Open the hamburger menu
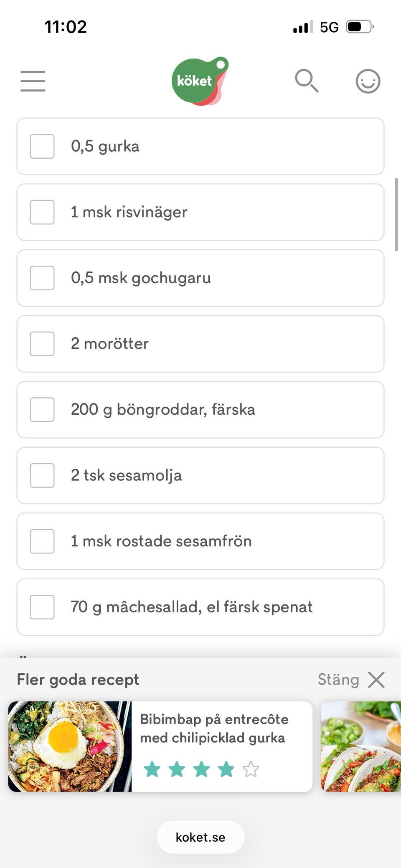This screenshot has height=868, width=401. coord(33,81)
